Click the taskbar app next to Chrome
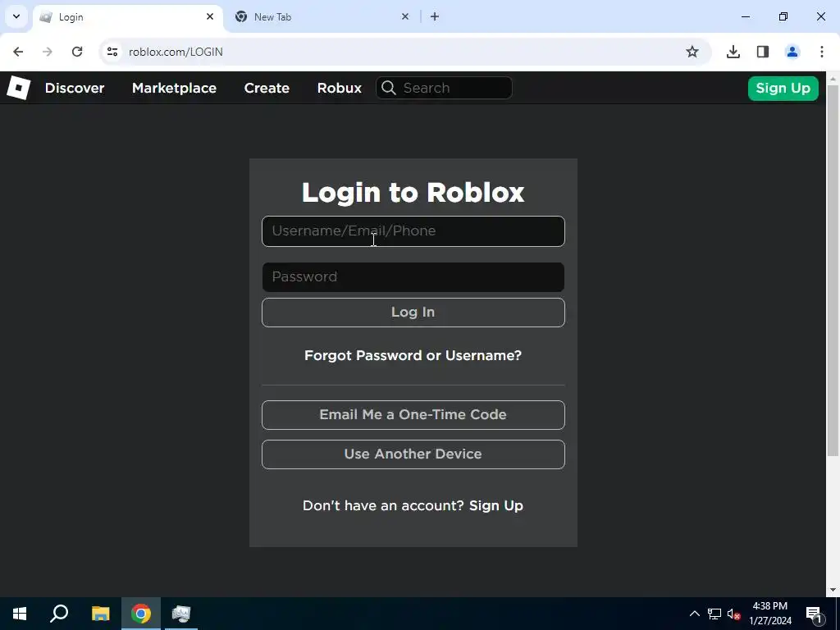The width and height of the screenshot is (840, 630). click(181, 614)
